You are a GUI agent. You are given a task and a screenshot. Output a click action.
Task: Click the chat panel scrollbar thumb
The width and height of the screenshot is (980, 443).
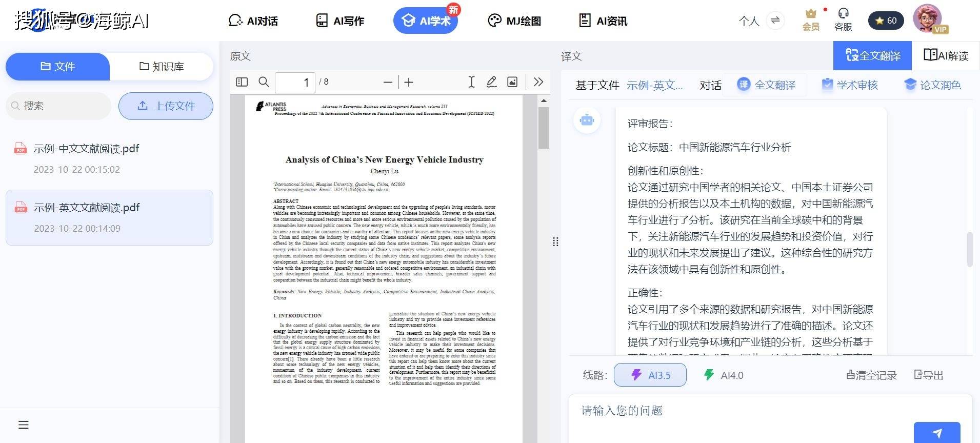pyautogui.click(x=970, y=249)
